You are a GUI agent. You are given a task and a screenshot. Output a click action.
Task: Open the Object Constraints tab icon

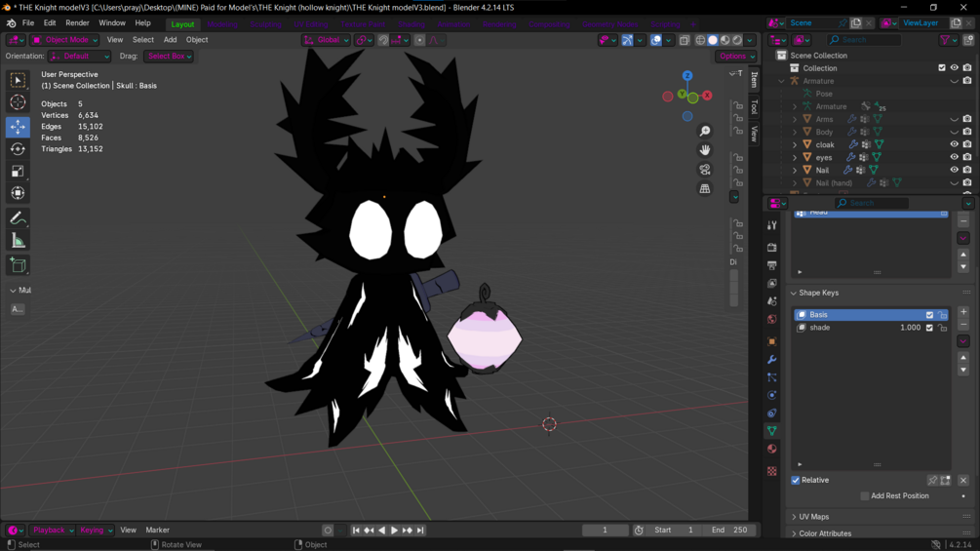click(x=772, y=413)
